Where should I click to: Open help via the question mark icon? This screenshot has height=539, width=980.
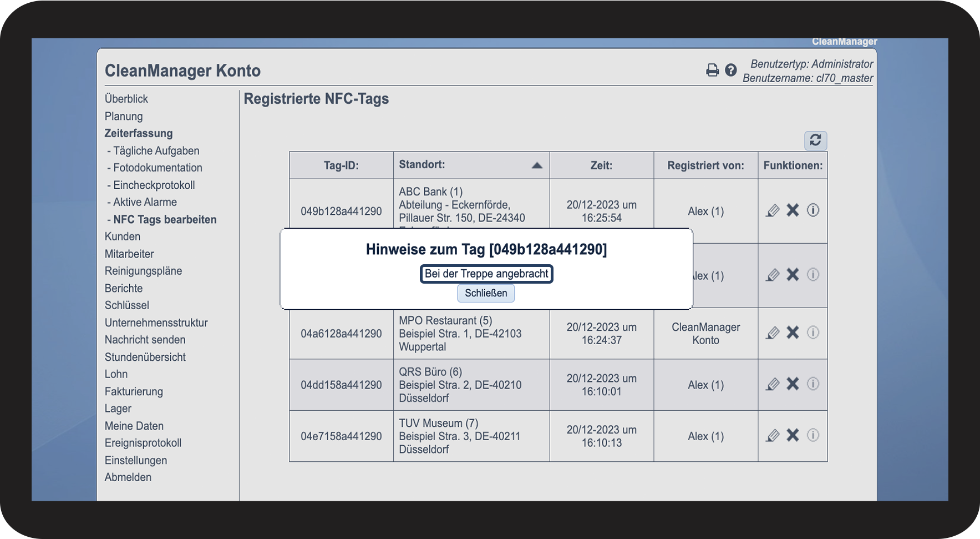[731, 70]
